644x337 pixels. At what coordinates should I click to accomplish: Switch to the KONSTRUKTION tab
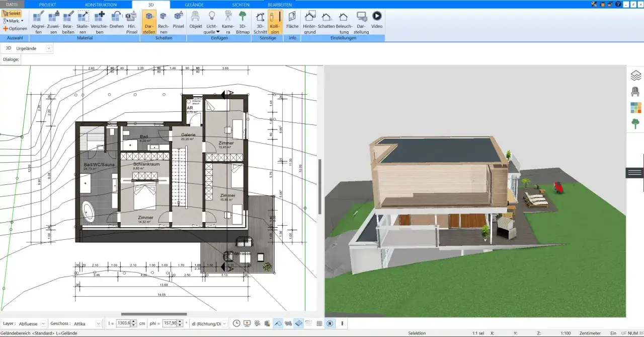click(x=101, y=5)
